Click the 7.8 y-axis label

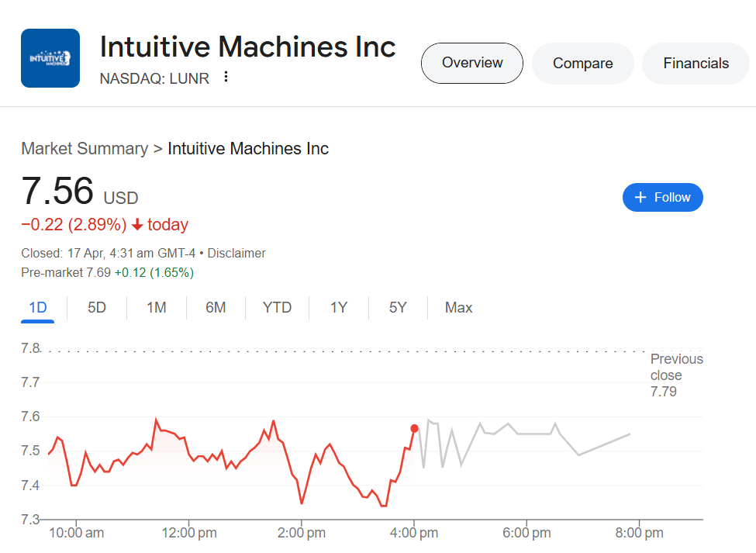pyautogui.click(x=30, y=347)
